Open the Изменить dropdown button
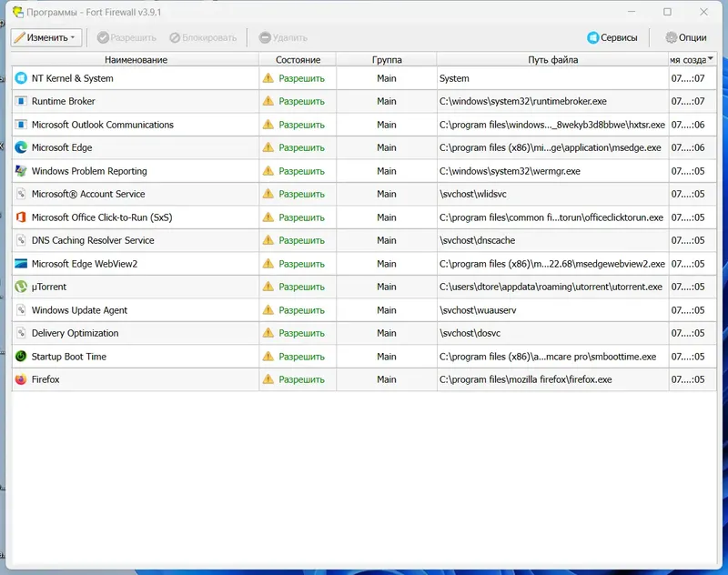728x575 pixels. tap(46, 37)
